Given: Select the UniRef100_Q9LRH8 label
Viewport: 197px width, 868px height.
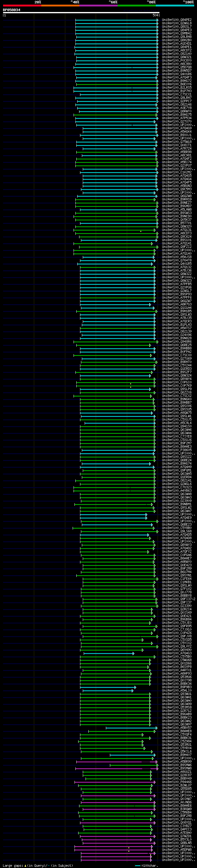Looking at the screenshot, I should [177, 37].
